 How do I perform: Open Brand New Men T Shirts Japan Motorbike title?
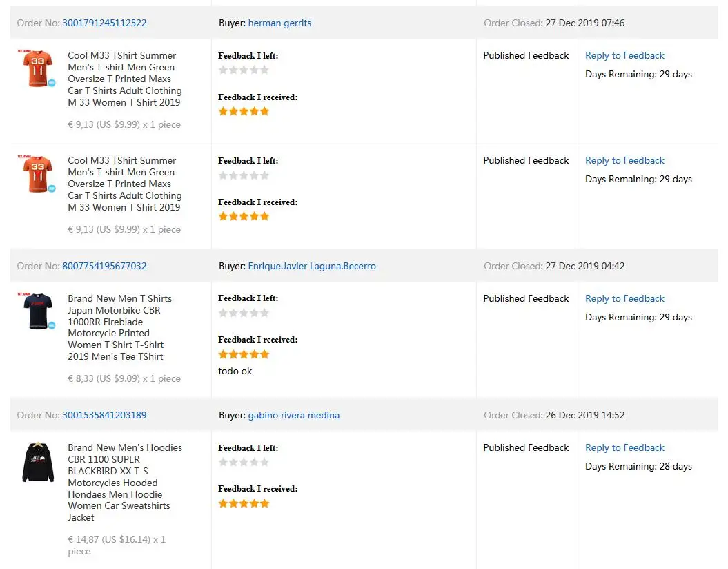(119, 327)
